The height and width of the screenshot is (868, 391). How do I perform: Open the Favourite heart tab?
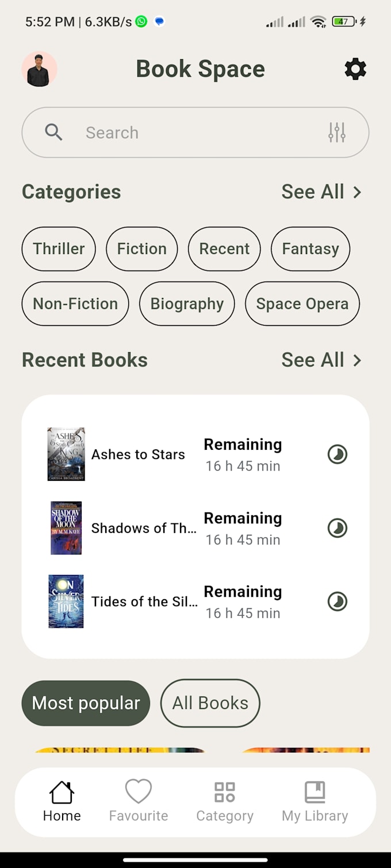[x=139, y=801]
